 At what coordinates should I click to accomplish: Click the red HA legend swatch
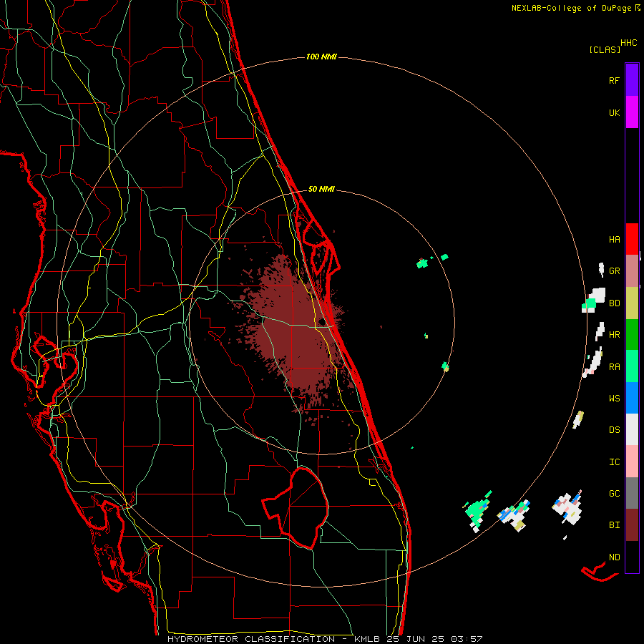(632, 239)
